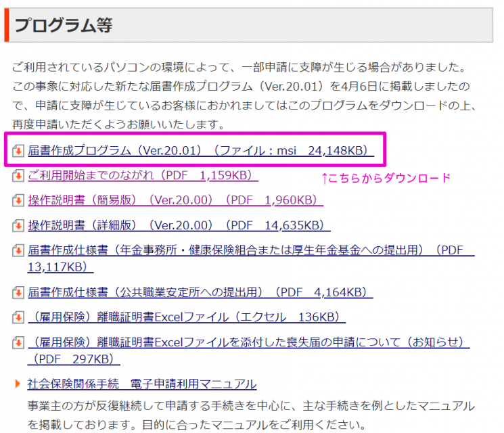Open 社会保険関係手続 電子申請利用マニュアル link
The width and height of the screenshot is (504, 433).
[x=142, y=384]
